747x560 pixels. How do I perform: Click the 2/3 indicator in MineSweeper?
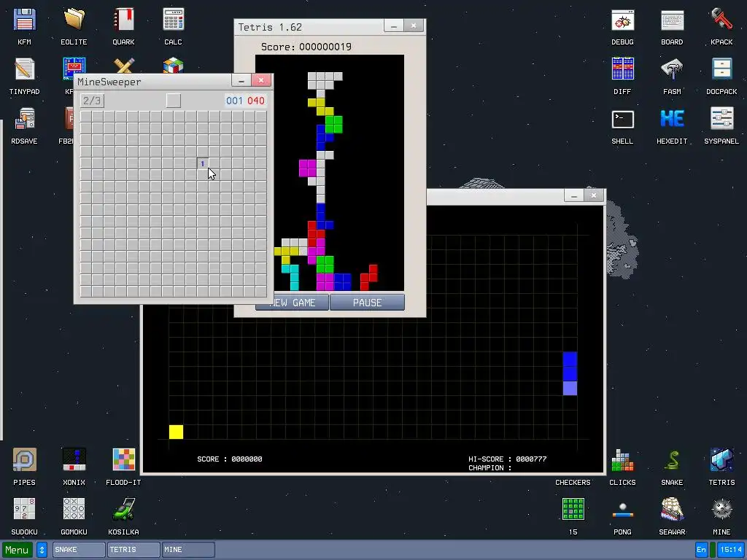coord(92,101)
